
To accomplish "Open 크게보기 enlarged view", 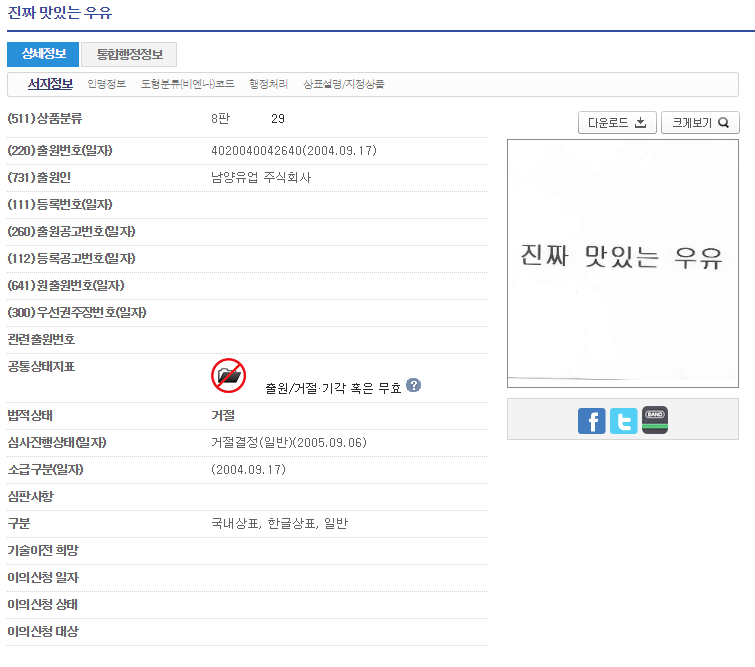I will [x=700, y=123].
